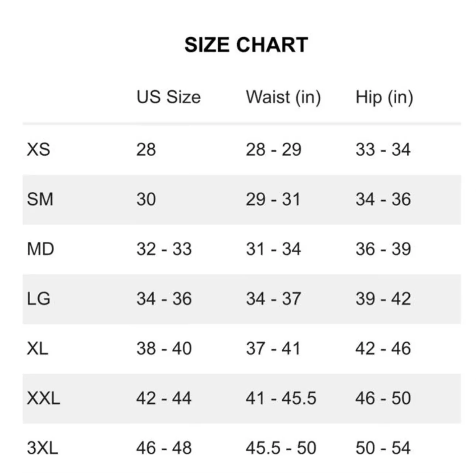
Task: Click the Waist (in) column header
Action: pos(283,97)
